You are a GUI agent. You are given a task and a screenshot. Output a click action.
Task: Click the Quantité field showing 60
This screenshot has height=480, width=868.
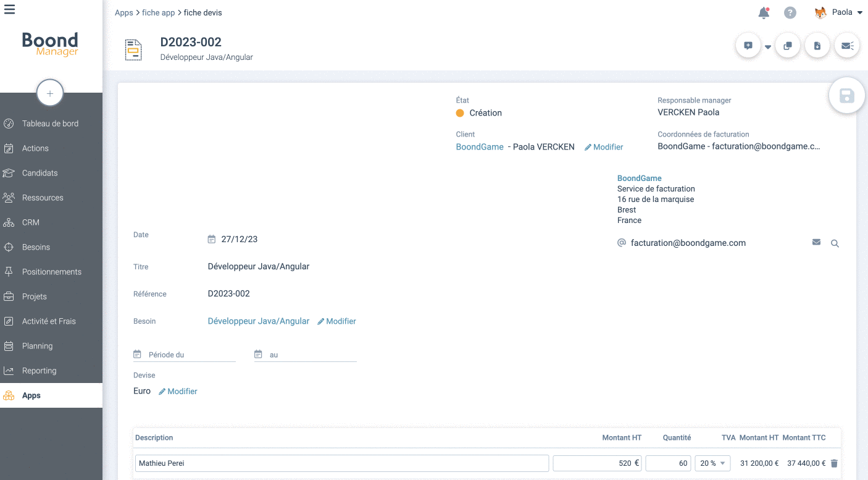(668, 463)
